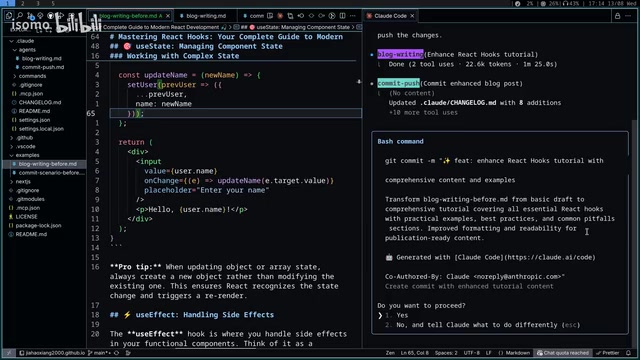
Task: Open Source Control view icon
Action: (30, 16)
